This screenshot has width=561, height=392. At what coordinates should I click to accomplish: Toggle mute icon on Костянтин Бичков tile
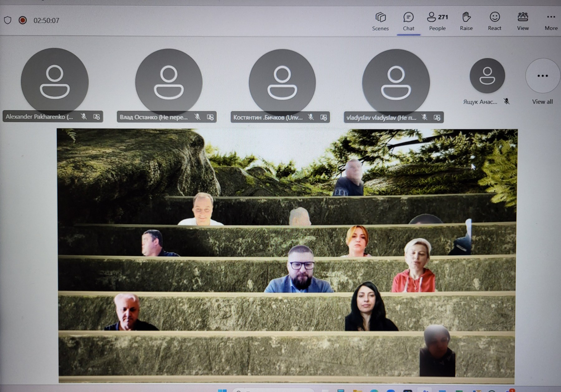tap(311, 117)
